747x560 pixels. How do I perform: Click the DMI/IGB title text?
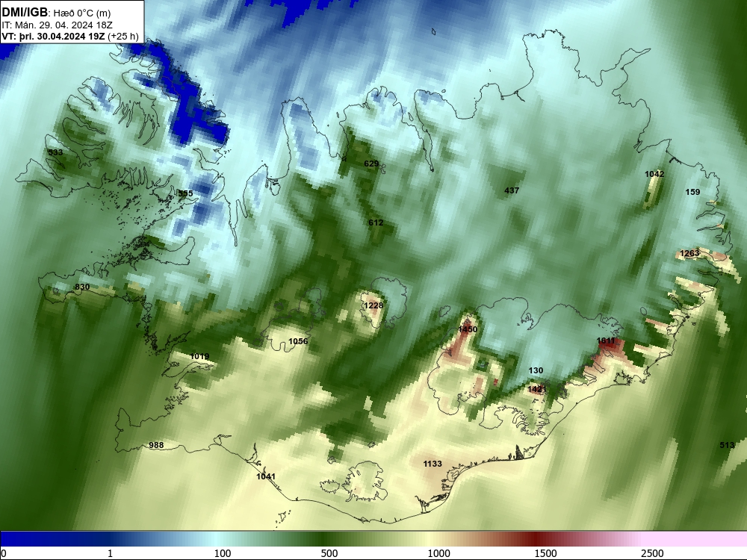click(25, 13)
